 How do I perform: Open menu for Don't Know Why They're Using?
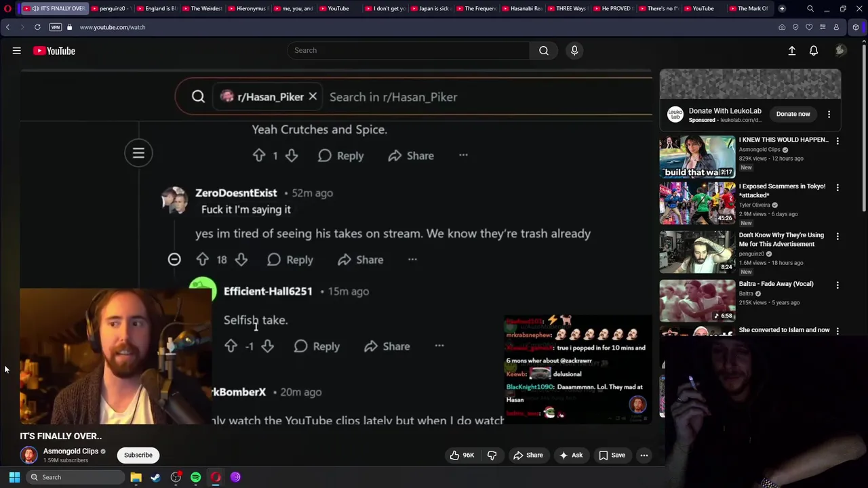pos(837,236)
